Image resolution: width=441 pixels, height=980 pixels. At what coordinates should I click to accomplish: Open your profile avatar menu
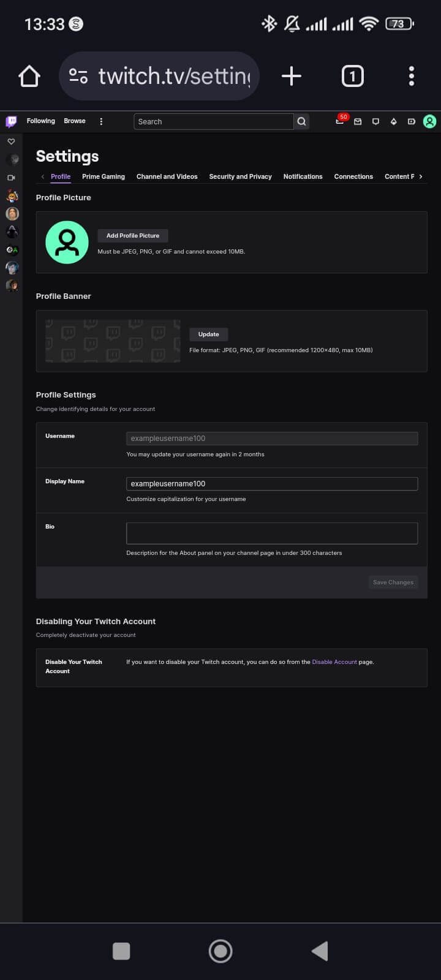click(429, 121)
